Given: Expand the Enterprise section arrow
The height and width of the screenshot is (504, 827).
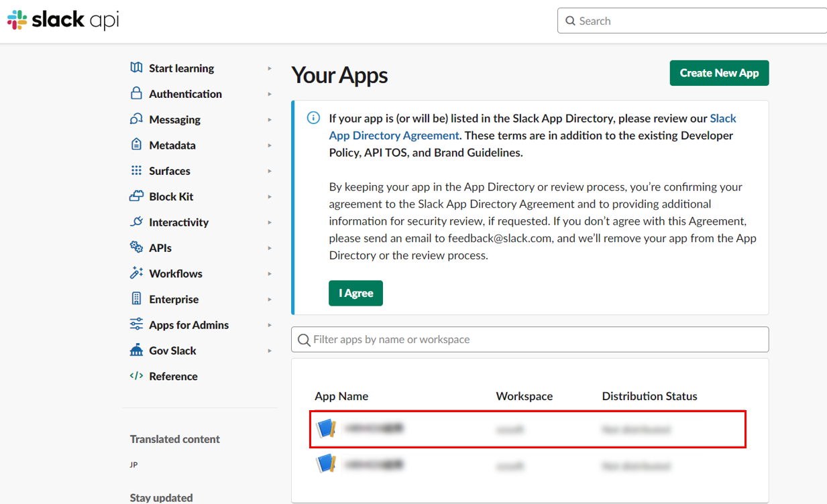Looking at the screenshot, I should (x=270, y=300).
